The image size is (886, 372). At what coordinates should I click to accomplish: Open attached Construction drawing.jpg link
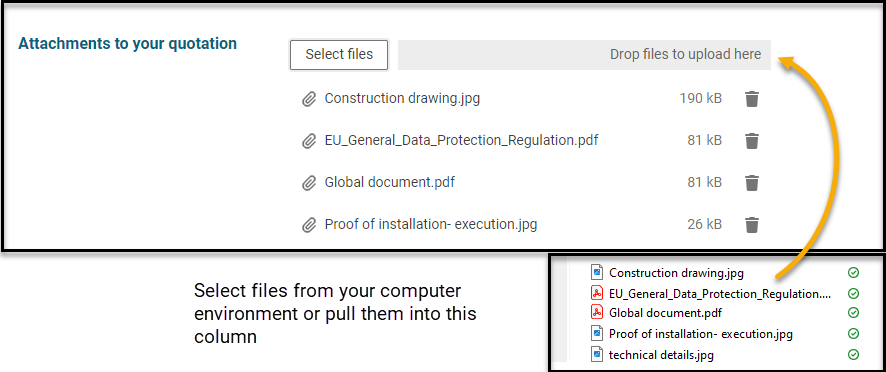pos(402,98)
